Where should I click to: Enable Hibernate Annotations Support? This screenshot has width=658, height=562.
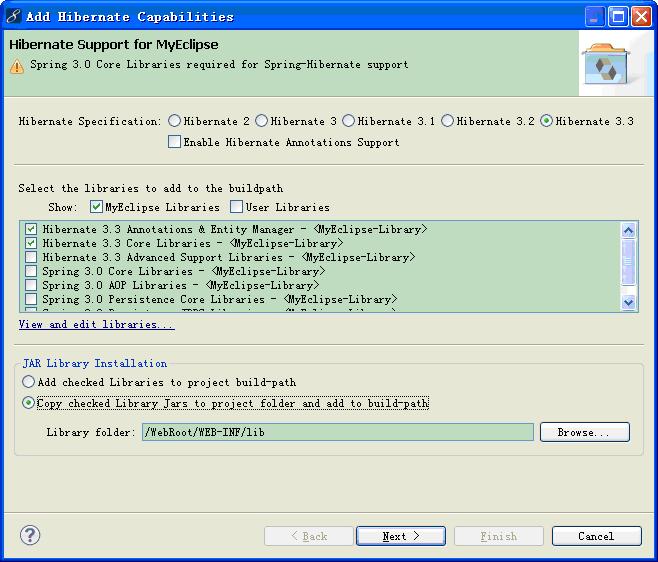point(174,141)
